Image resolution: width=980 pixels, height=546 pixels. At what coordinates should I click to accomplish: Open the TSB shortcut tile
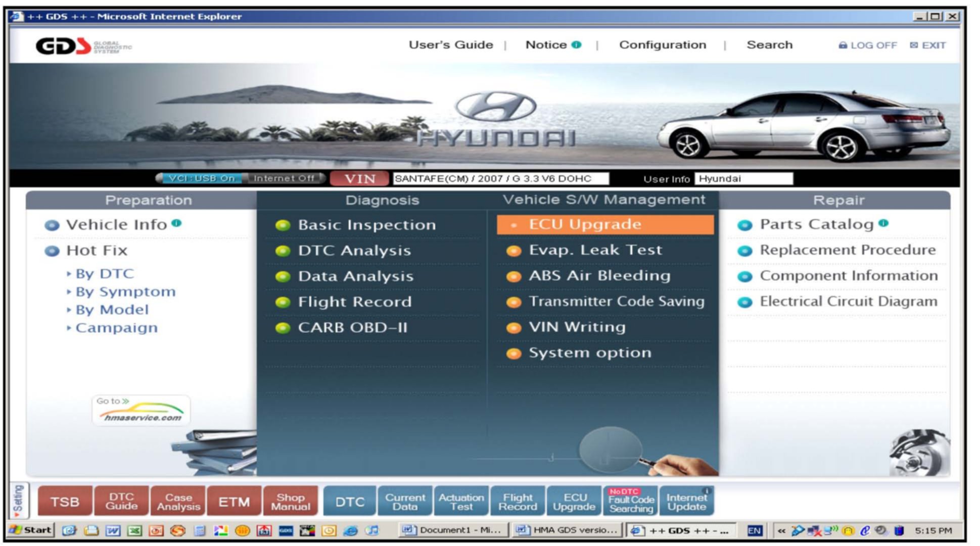point(65,502)
